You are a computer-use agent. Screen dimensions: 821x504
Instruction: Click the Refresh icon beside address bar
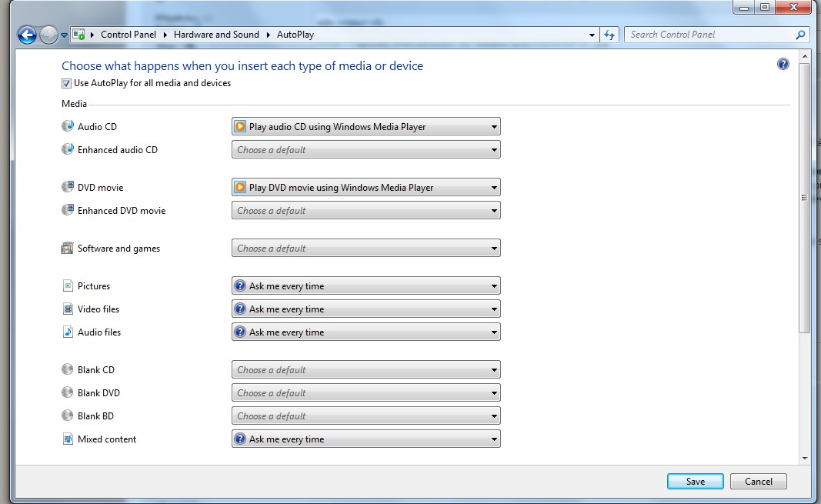(609, 35)
